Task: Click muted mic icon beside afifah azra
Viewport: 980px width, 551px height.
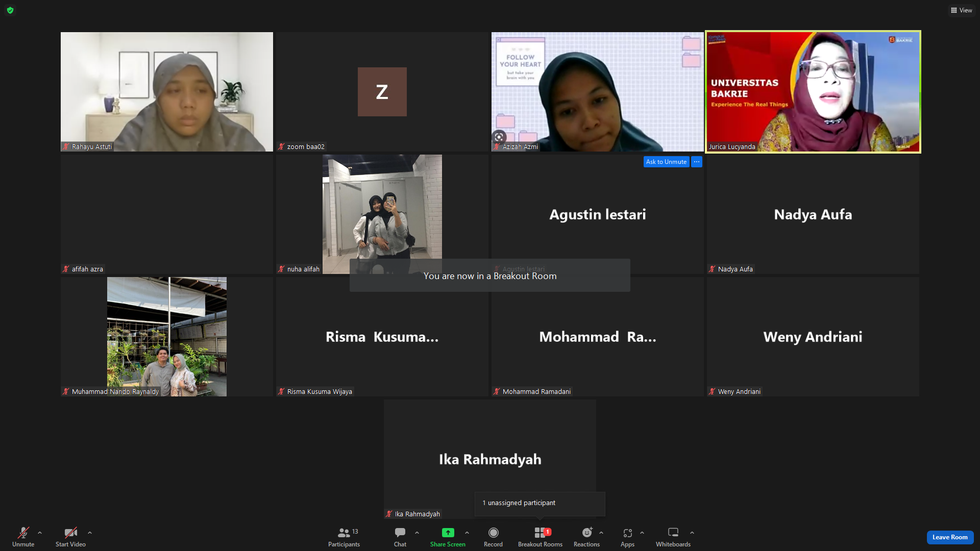Action: point(66,269)
